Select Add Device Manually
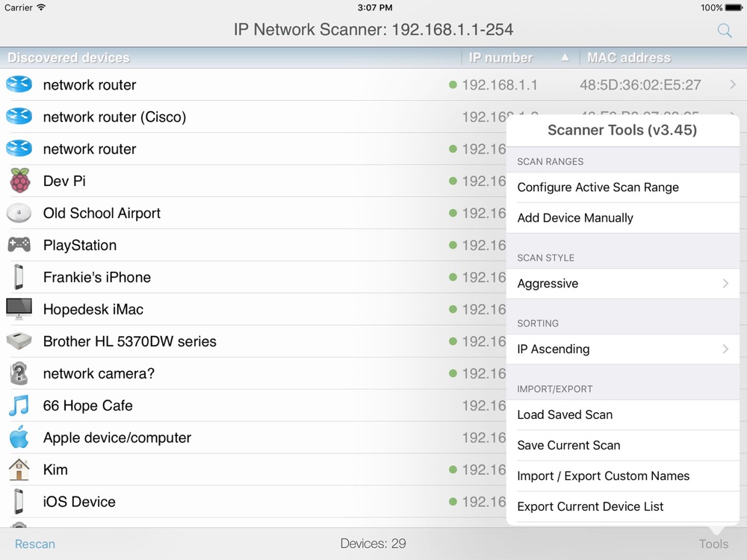 622,218
